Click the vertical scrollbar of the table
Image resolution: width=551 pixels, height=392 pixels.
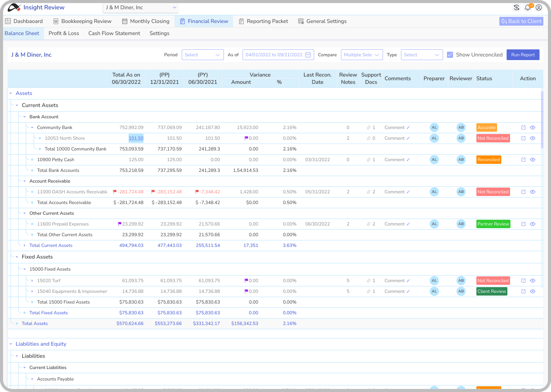pos(542,119)
